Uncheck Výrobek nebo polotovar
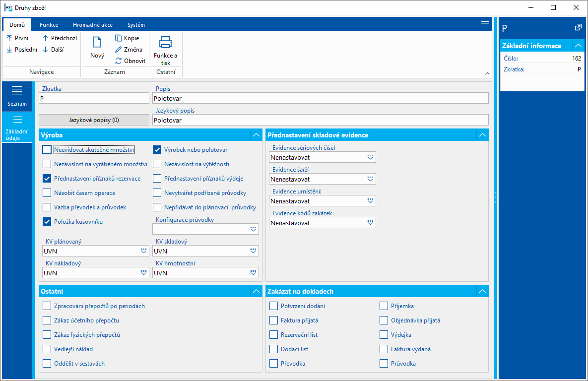 tap(157, 150)
